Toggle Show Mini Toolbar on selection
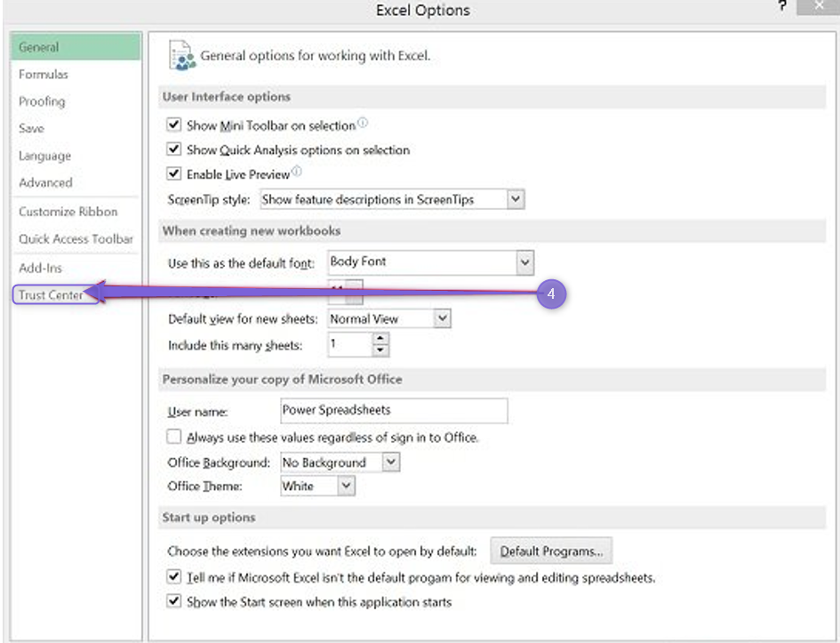 point(173,125)
